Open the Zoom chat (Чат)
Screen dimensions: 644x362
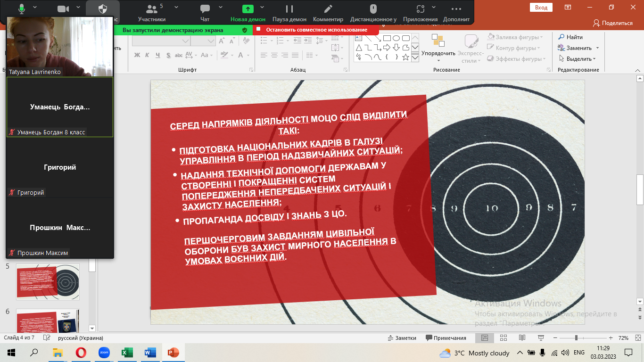tap(205, 12)
